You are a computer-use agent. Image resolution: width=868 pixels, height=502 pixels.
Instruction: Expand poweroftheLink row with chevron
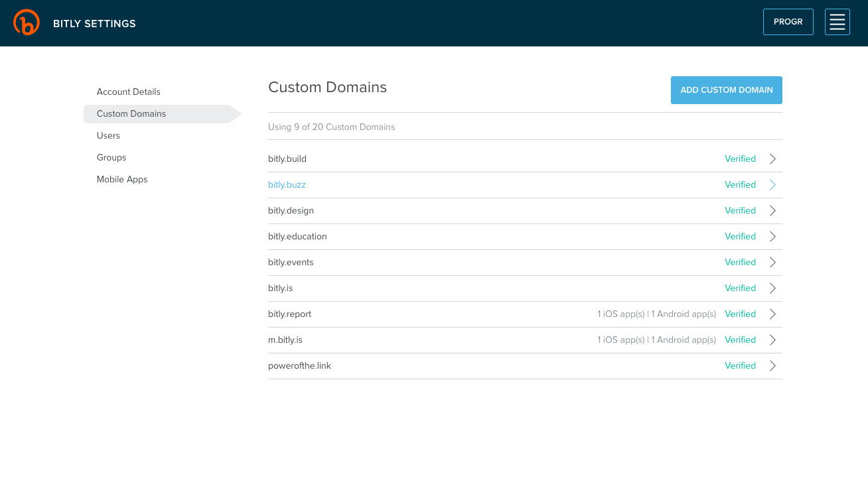pyautogui.click(x=772, y=366)
